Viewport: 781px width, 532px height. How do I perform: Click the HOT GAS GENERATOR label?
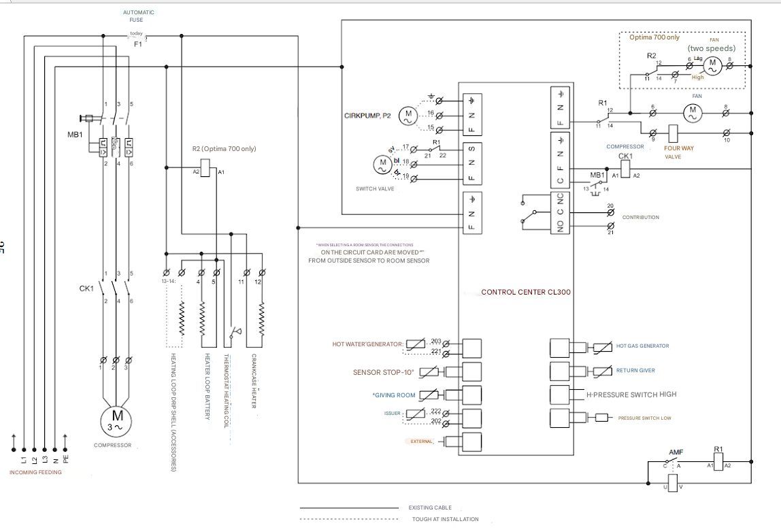(x=642, y=346)
